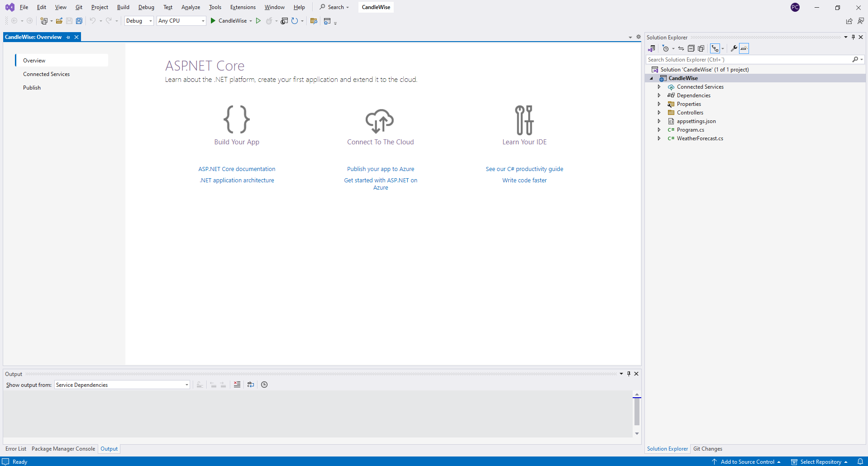Image resolution: width=868 pixels, height=466 pixels.
Task: Click the Properties wrench in Solution Explorer
Action: 733,48
